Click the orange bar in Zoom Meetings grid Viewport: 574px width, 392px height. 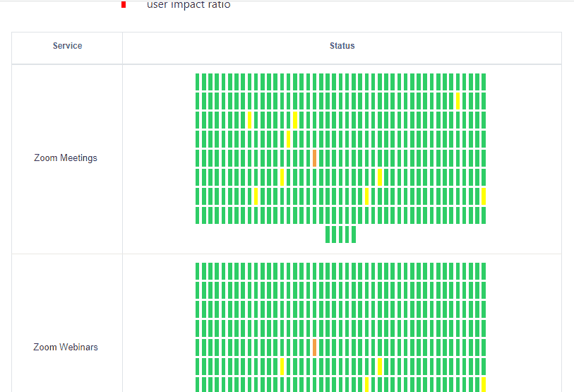(314, 158)
